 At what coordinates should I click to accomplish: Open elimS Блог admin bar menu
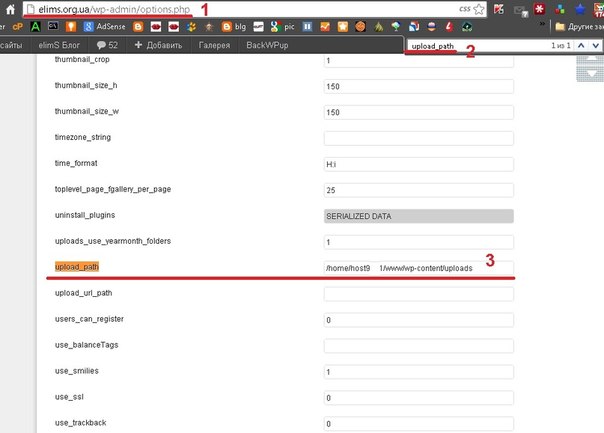59,45
